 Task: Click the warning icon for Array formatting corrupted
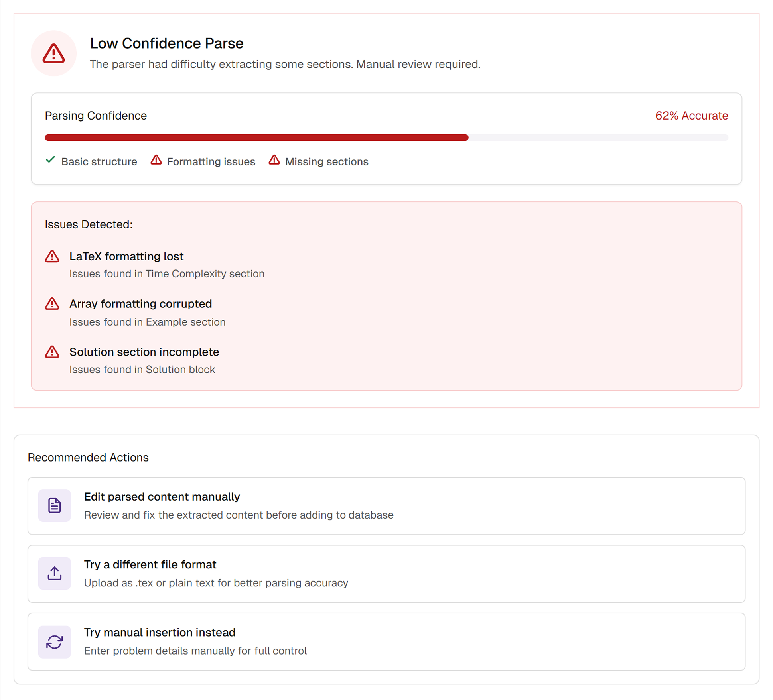pyautogui.click(x=52, y=304)
